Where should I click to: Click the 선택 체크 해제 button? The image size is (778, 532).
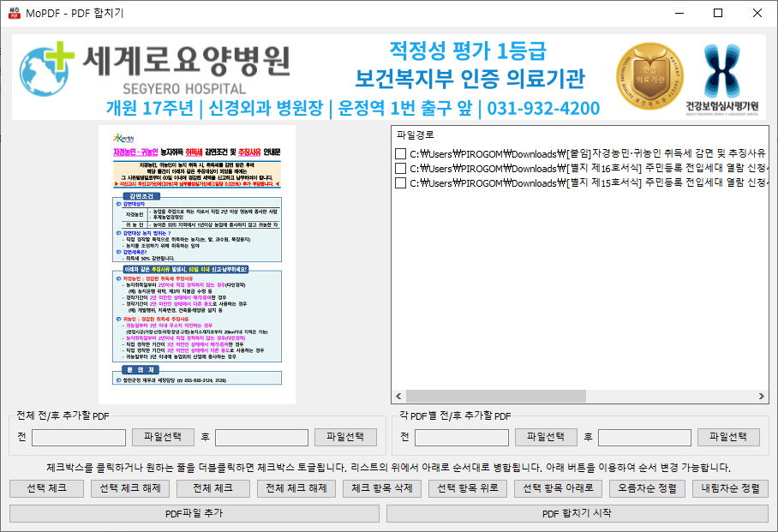tap(130, 488)
